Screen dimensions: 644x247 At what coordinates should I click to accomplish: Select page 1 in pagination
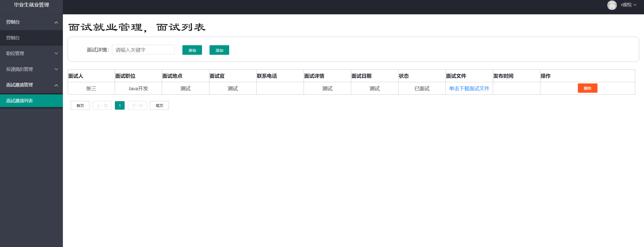(120, 106)
